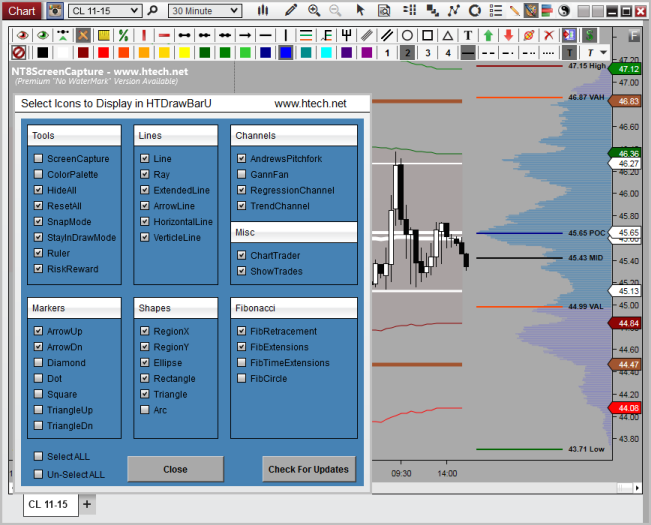This screenshot has width=651, height=525.
Task: Pick the cyan color swatch
Action: coord(326,53)
